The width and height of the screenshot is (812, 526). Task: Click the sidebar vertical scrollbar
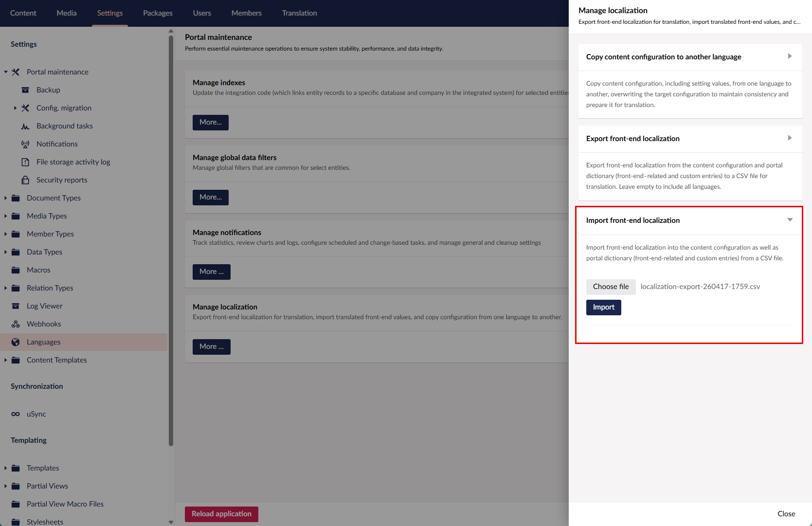pos(171,243)
